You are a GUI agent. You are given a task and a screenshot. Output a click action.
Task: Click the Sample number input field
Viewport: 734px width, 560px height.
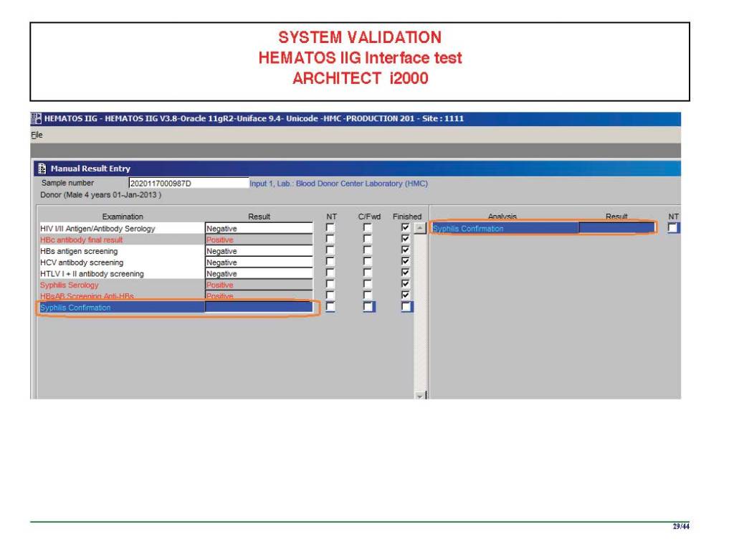pyautogui.click(x=188, y=184)
